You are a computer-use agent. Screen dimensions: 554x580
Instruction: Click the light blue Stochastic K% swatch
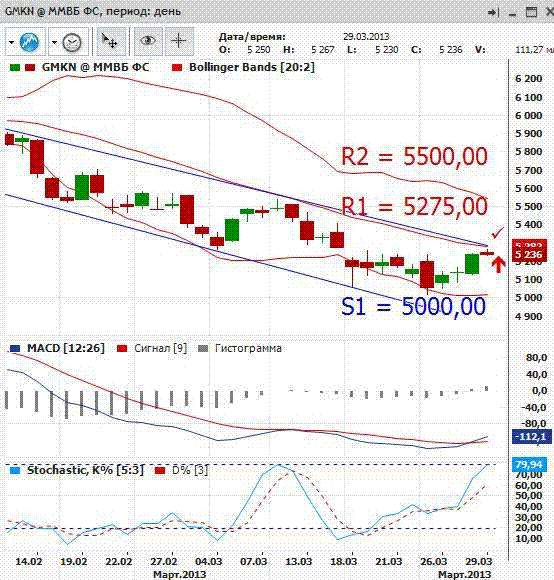pos(15,471)
